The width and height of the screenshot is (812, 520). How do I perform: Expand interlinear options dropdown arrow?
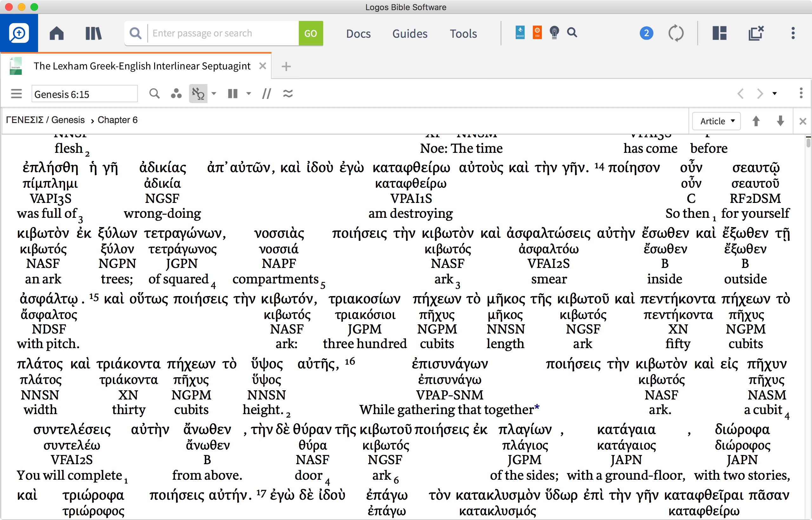(214, 94)
